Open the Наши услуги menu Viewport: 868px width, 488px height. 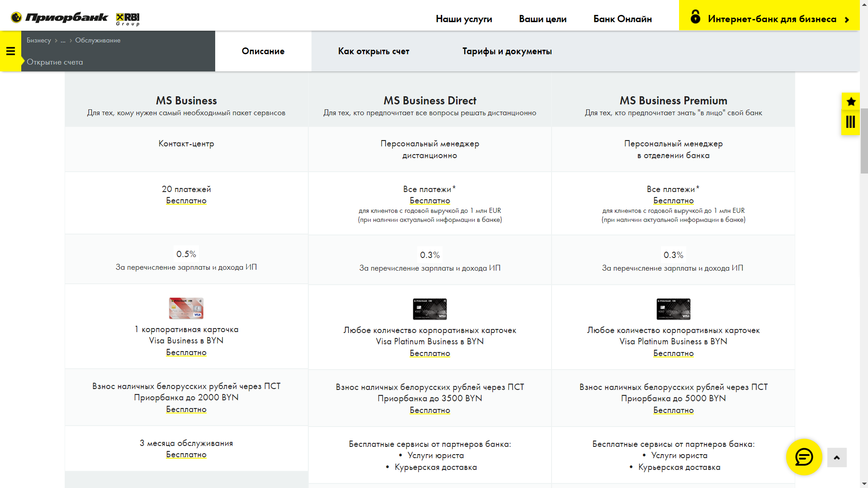pos(464,19)
